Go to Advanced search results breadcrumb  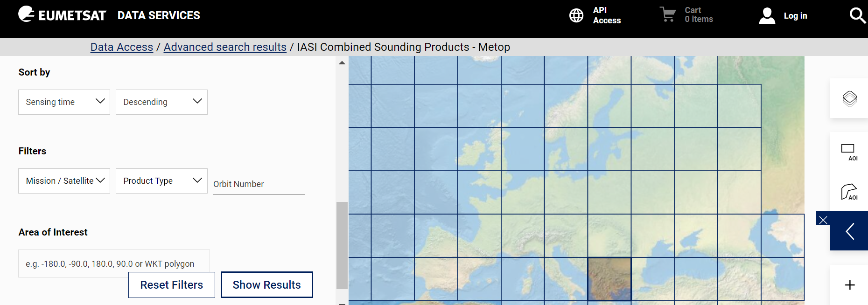(225, 47)
